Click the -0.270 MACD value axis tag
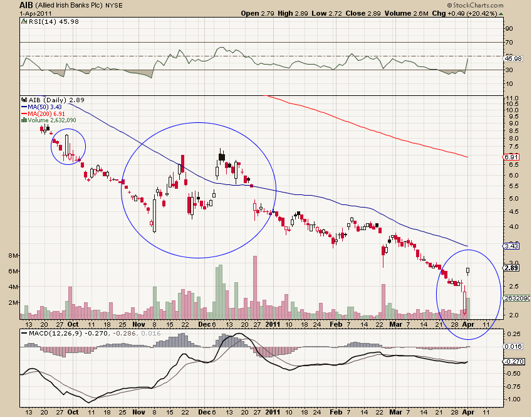Image resolution: width=532 pixels, height=417 pixels. (514, 362)
